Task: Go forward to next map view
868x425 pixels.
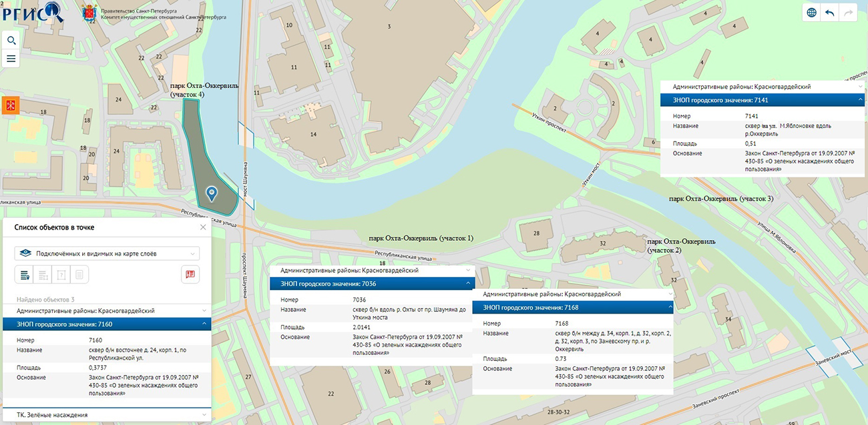Action: click(x=849, y=13)
